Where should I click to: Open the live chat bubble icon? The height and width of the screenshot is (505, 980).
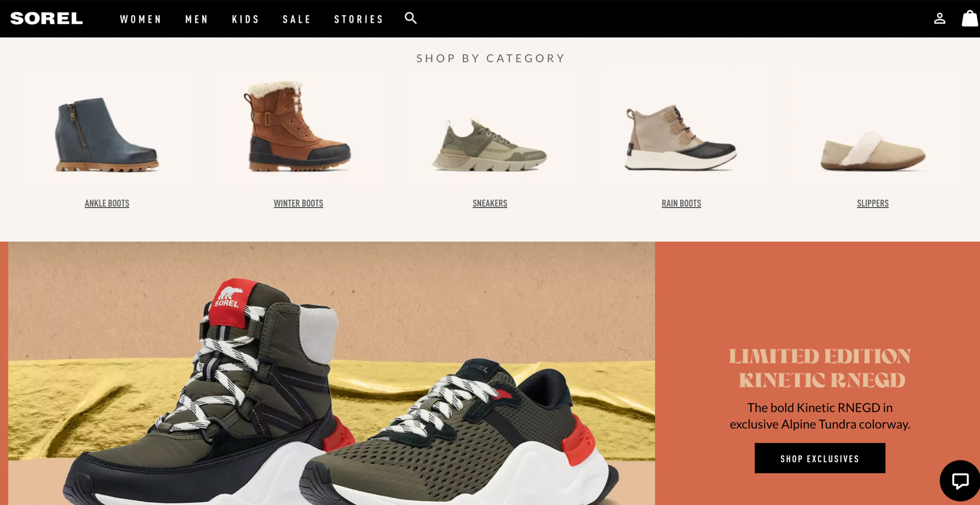[x=960, y=481]
